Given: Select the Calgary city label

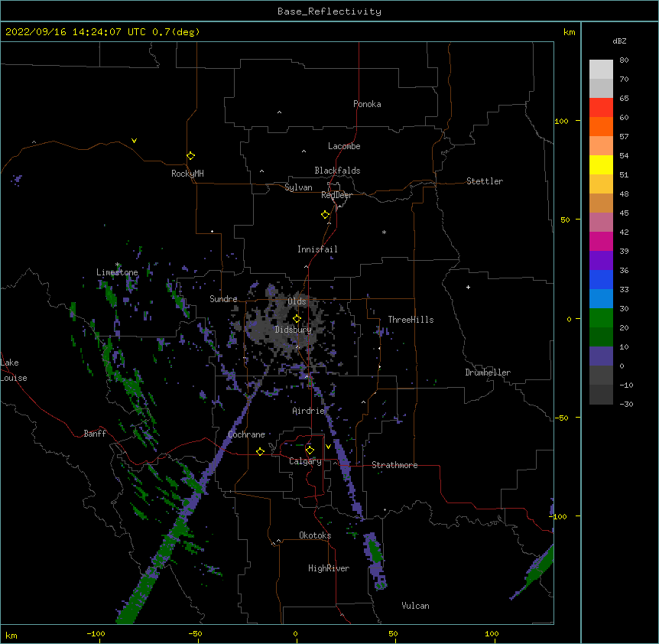Looking at the screenshot, I should tap(305, 461).
